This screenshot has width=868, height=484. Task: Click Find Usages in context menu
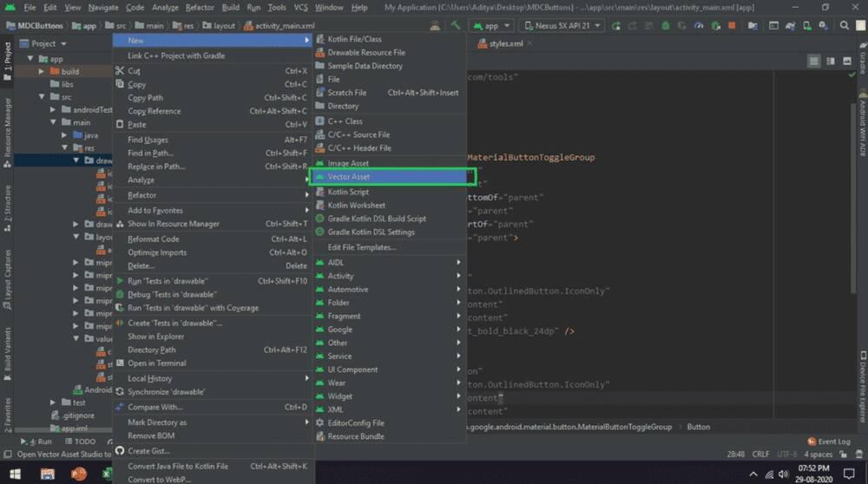pos(213,140)
